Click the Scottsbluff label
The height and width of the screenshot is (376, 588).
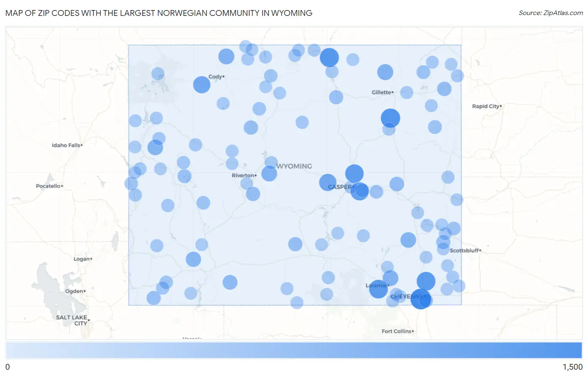click(465, 251)
